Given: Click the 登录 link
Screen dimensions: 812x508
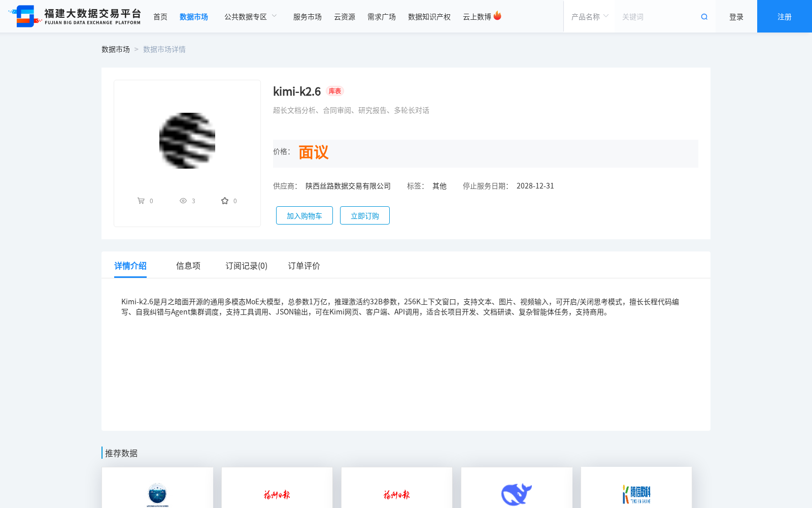Looking at the screenshot, I should click(x=736, y=17).
